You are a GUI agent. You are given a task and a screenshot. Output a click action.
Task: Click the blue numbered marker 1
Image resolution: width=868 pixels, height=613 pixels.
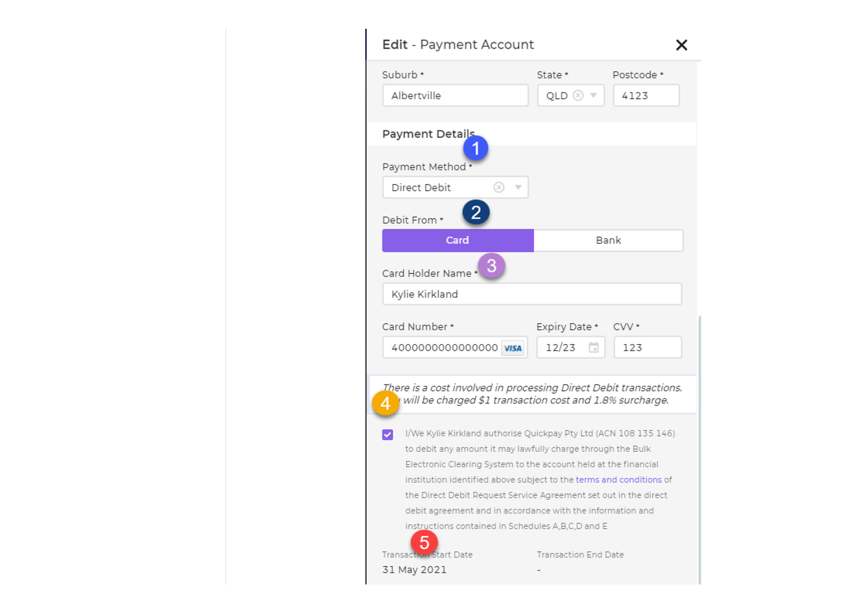[476, 148]
